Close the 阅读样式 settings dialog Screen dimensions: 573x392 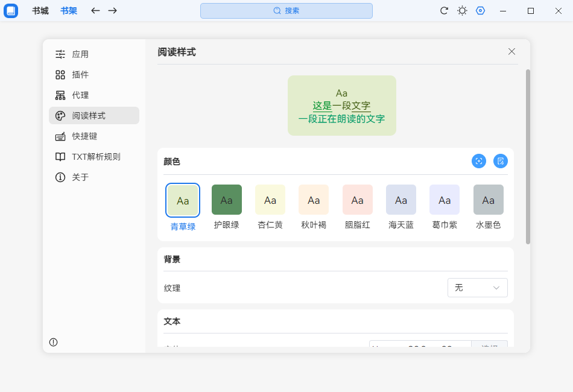tap(511, 51)
